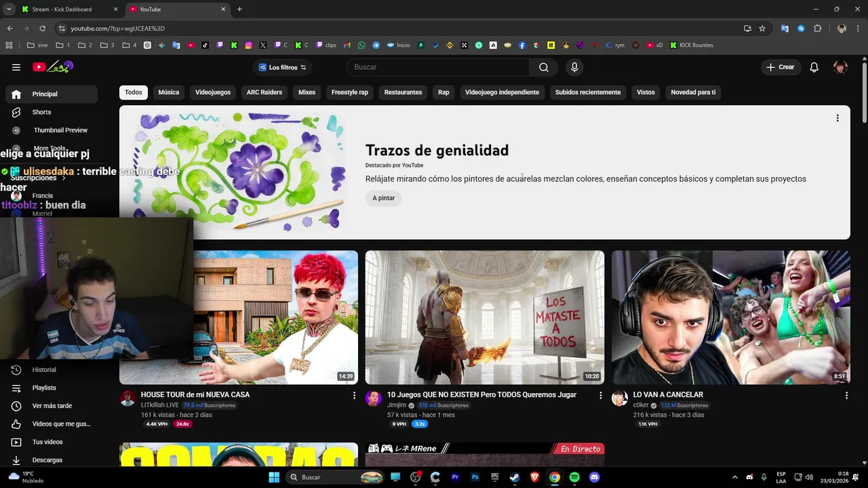Expand the Suscripciones section chevron

pyautogui.click(x=64, y=178)
